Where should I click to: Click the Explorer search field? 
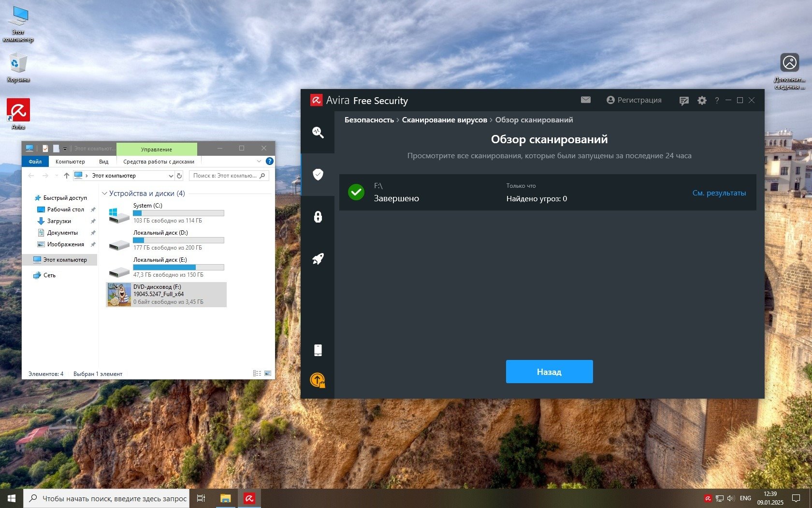225,176
